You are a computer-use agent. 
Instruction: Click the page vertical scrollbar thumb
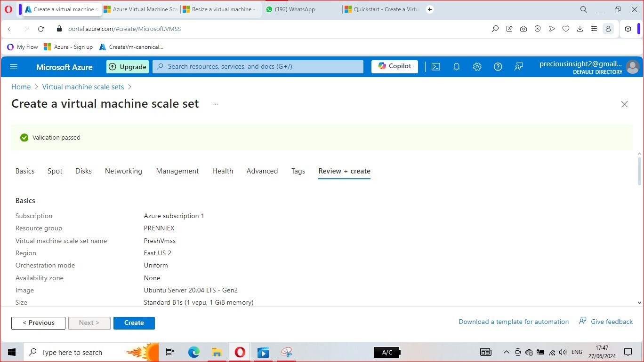pyautogui.click(x=639, y=171)
